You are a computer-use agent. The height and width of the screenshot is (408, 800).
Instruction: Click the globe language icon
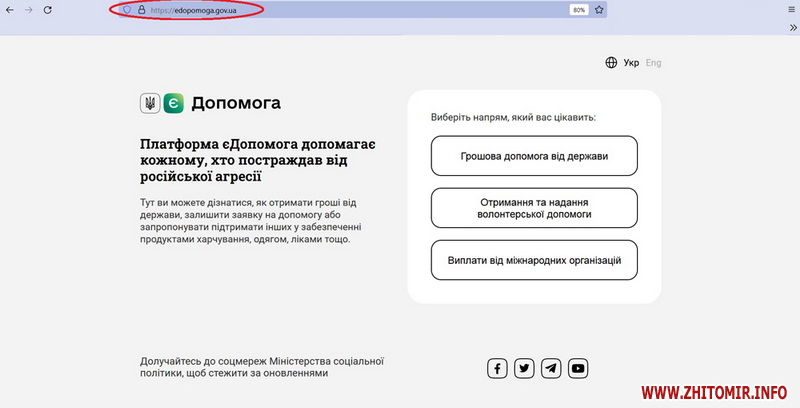click(x=611, y=63)
